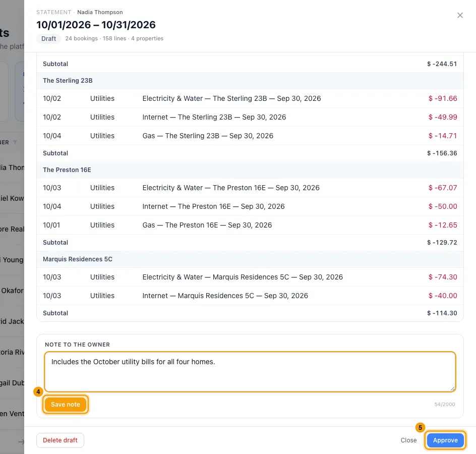Viewport: 476px width, 454px height.
Task: Click the Young row in background owner list
Action: 12,260
